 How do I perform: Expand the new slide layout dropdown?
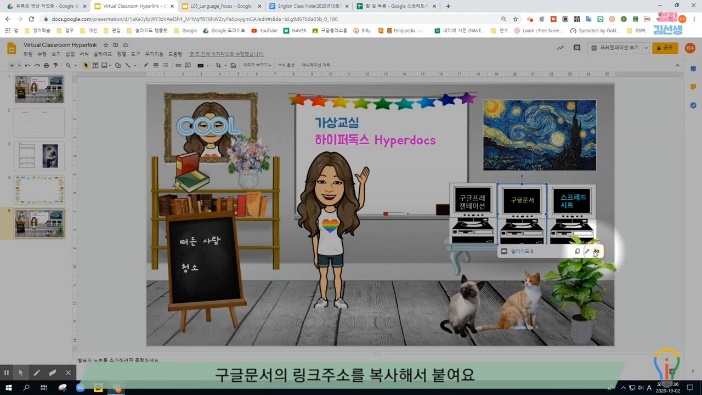[x=19, y=65]
